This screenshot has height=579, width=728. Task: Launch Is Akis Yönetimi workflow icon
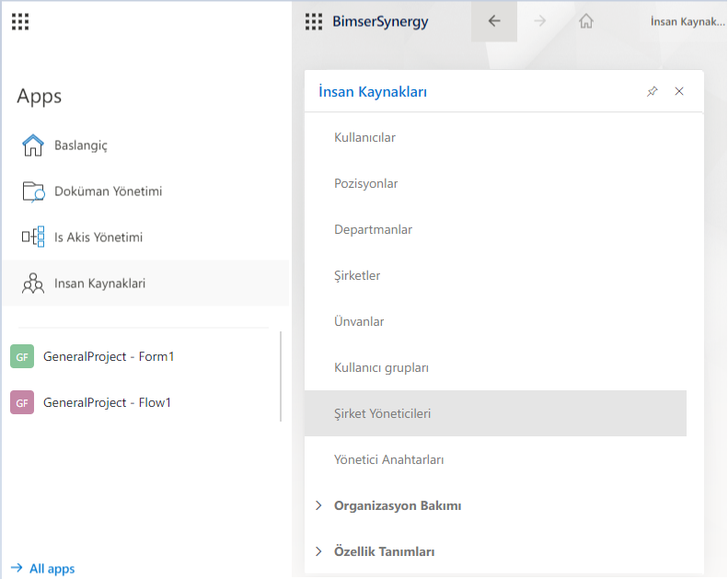pyautogui.click(x=33, y=237)
